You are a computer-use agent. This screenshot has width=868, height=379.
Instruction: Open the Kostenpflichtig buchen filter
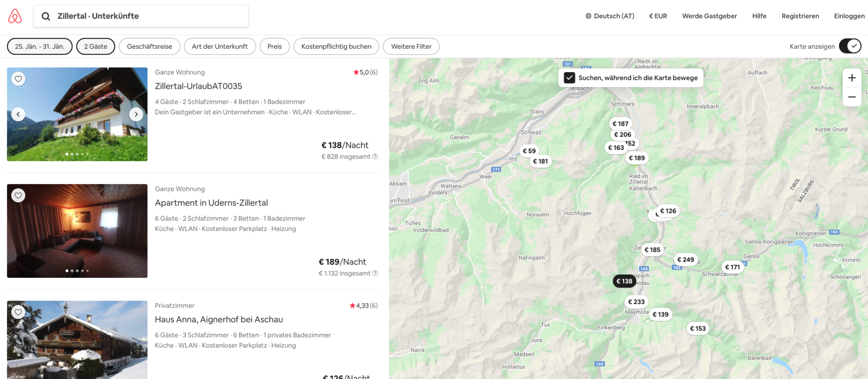tap(337, 47)
